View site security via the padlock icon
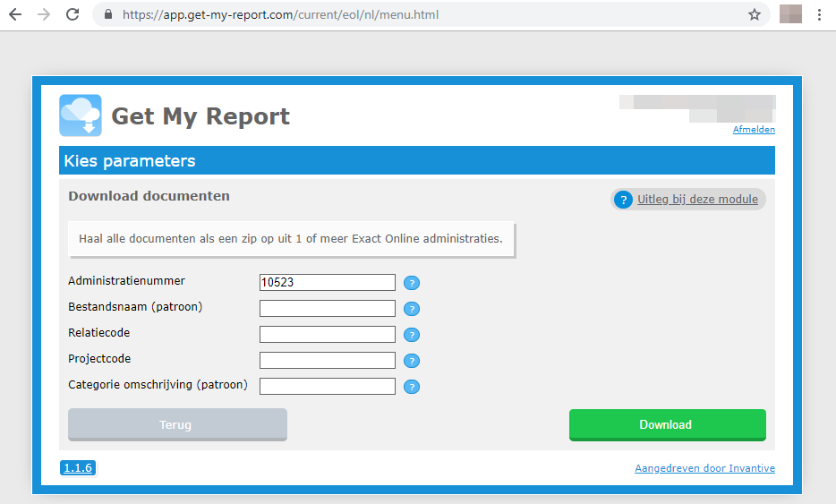The height and width of the screenshot is (504, 836). pos(108,14)
